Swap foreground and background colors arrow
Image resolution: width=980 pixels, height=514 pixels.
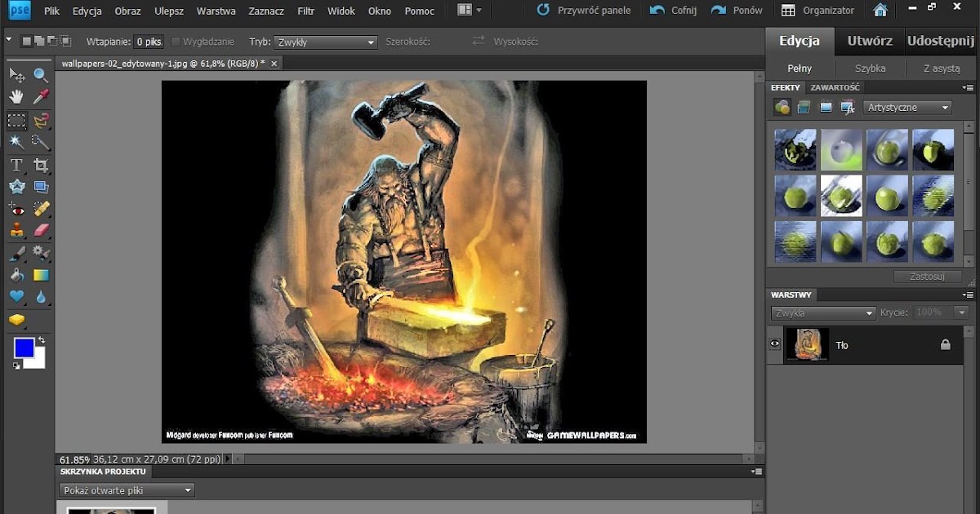(x=42, y=339)
